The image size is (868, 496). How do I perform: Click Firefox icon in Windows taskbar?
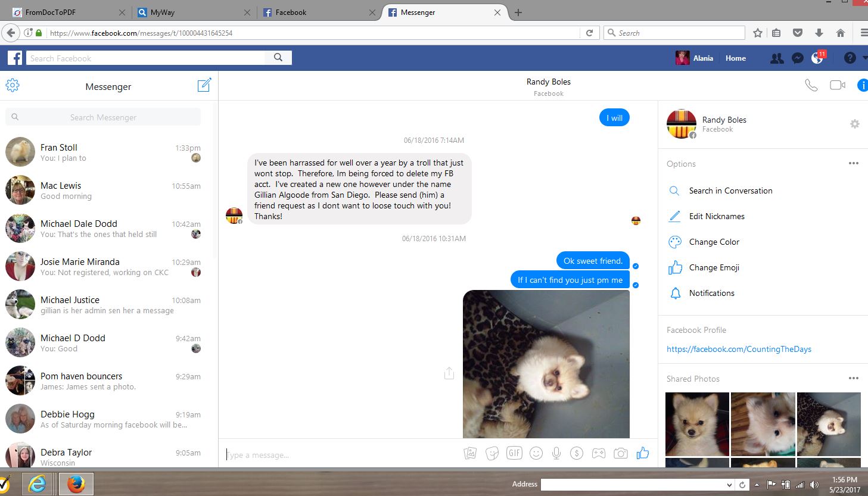point(76,483)
